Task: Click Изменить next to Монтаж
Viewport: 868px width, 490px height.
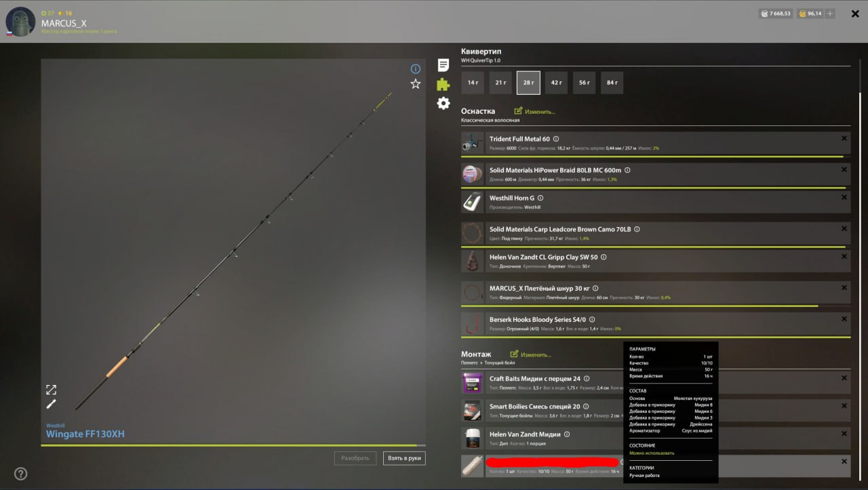Action: coord(530,354)
